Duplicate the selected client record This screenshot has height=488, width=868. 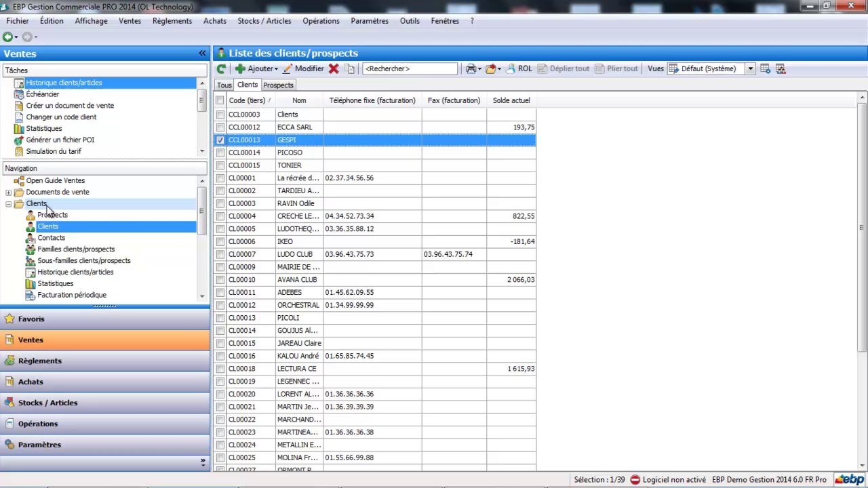pyautogui.click(x=350, y=68)
